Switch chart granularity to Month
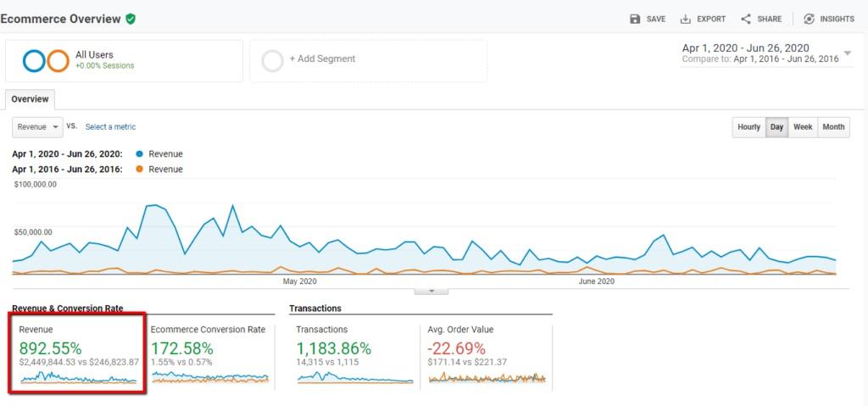 pos(833,127)
